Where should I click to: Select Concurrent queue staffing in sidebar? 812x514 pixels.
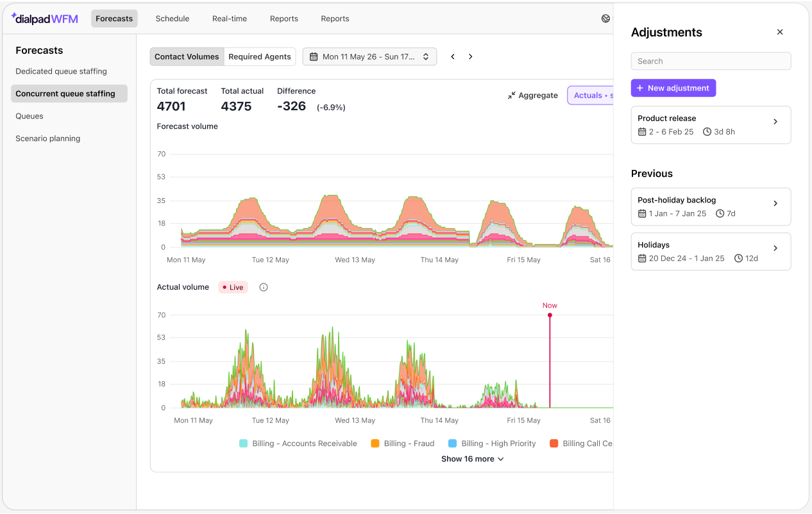[x=69, y=94]
